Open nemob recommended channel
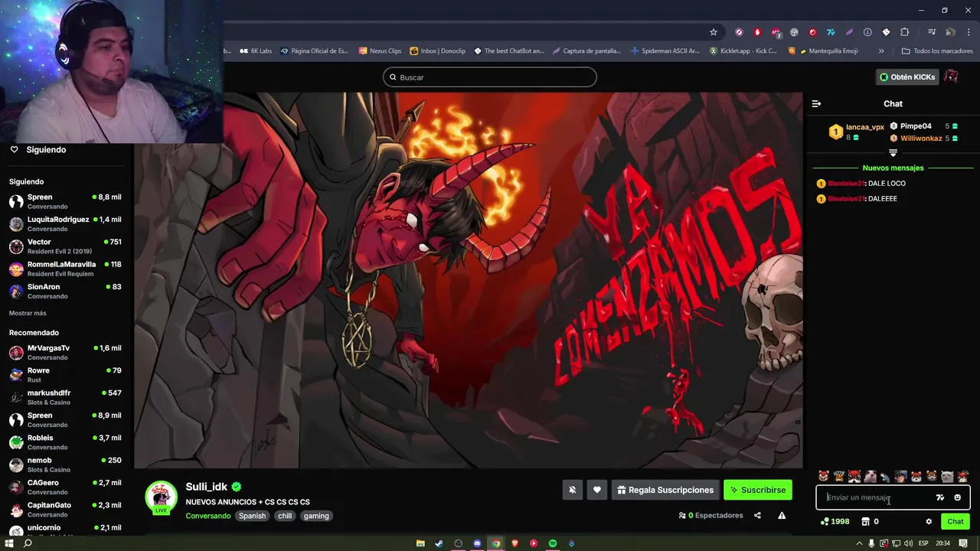Image resolution: width=980 pixels, height=551 pixels. tap(65, 465)
